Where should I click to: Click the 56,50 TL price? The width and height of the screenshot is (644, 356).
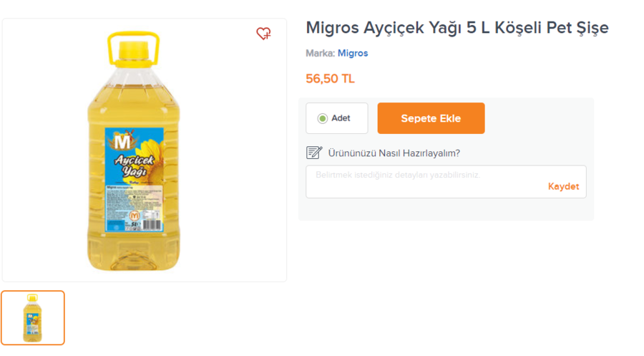click(x=330, y=79)
